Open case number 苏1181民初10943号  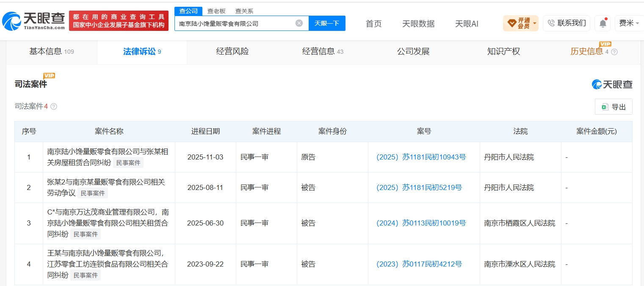coord(421,157)
